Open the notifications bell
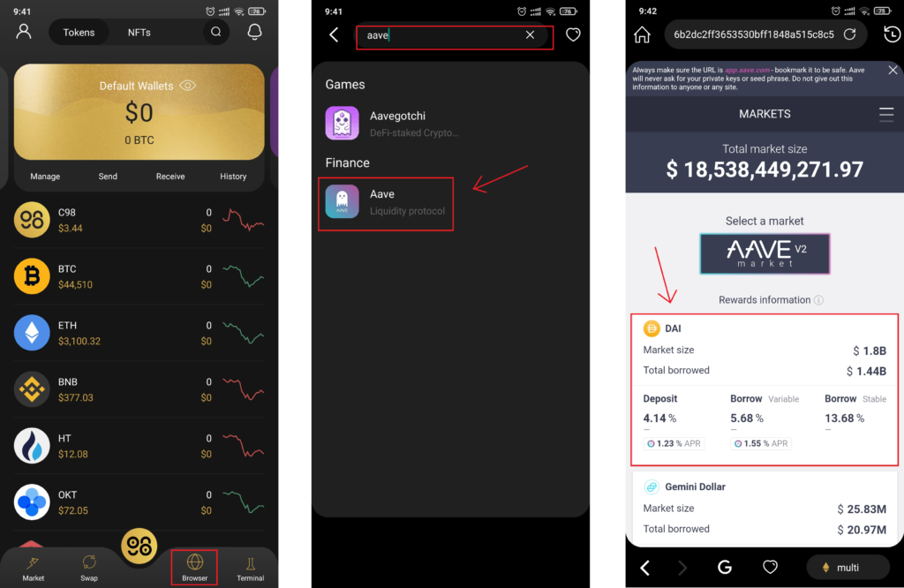Screen dimensions: 904x588 point(254,32)
